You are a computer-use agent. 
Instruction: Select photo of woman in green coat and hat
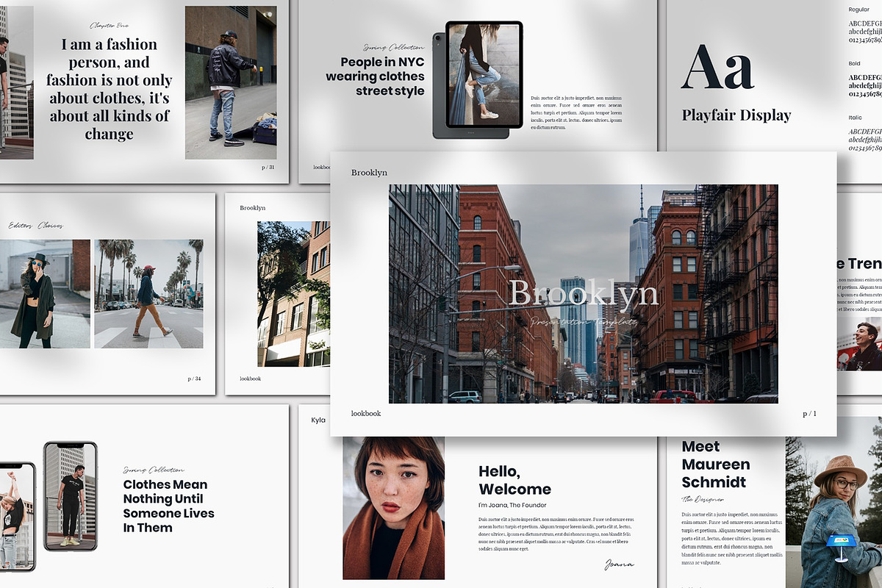[x=45, y=293]
